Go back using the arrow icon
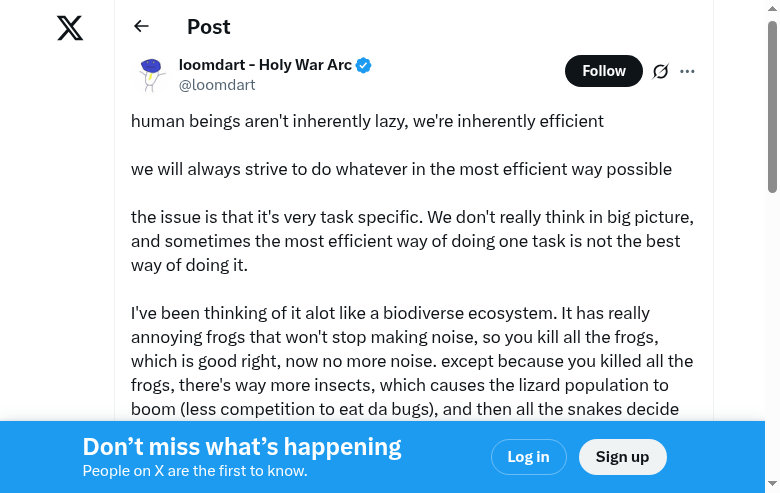780x493 pixels. pos(141,27)
